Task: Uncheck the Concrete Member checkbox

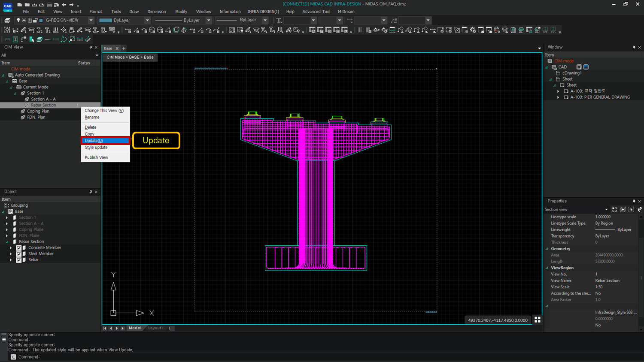Action: [19, 247]
